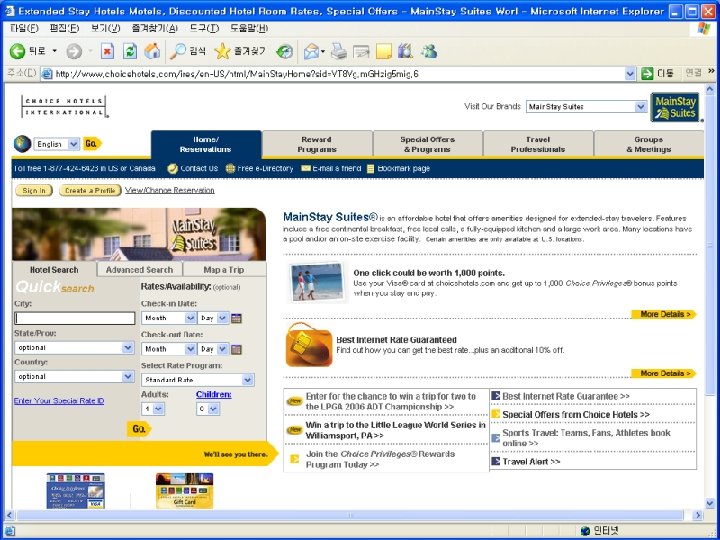The height and width of the screenshot is (540, 720).
Task: Refresh the page using the green arrows icon
Action: 130,51
